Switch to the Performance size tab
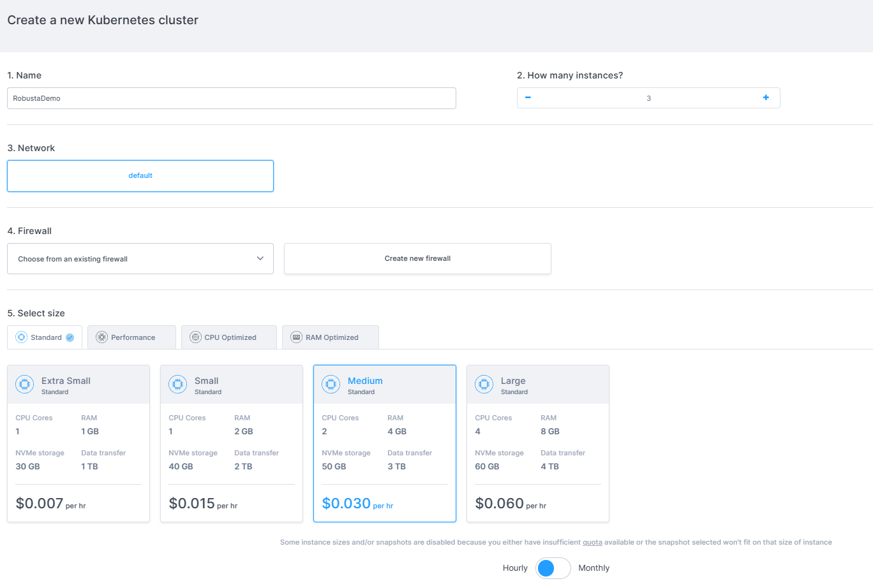873x588 pixels. [x=132, y=337]
